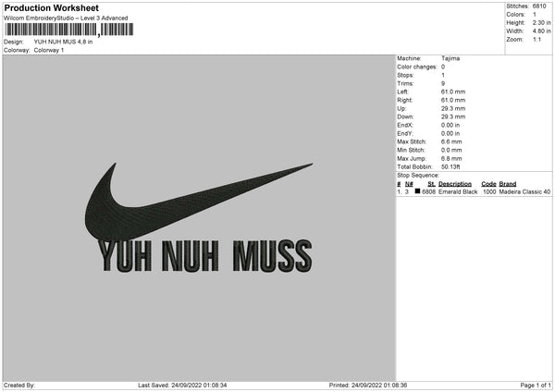The width and height of the screenshot is (555, 392).
Task: Click the Production Worksheet title
Action: coord(52,7)
